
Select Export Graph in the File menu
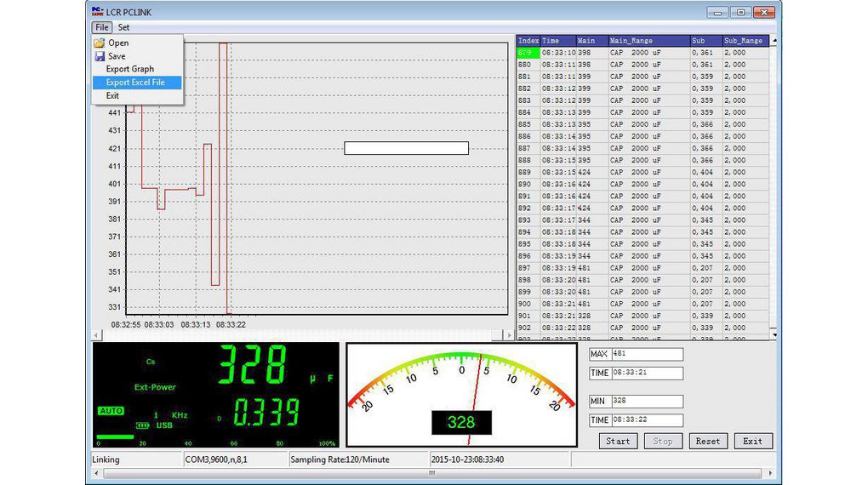[129, 69]
